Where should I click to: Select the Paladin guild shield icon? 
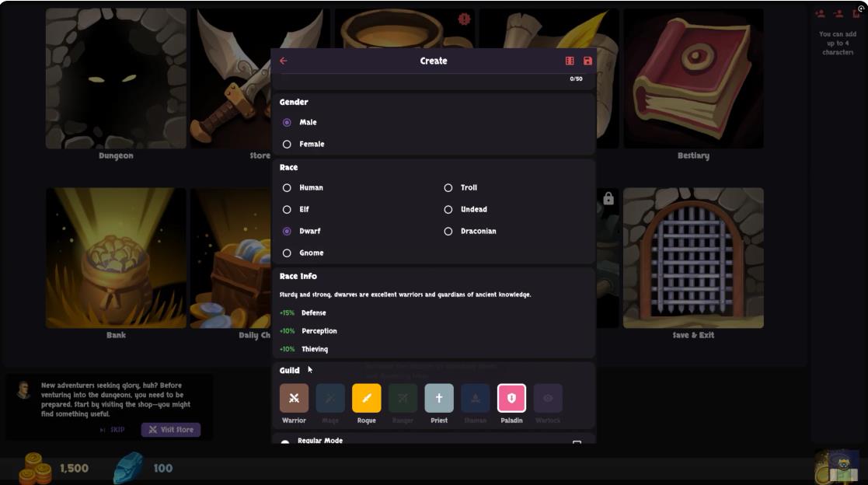coord(511,398)
